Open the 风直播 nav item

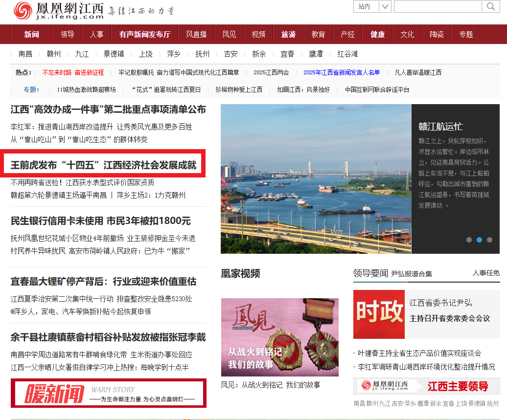click(x=196, y=34)
